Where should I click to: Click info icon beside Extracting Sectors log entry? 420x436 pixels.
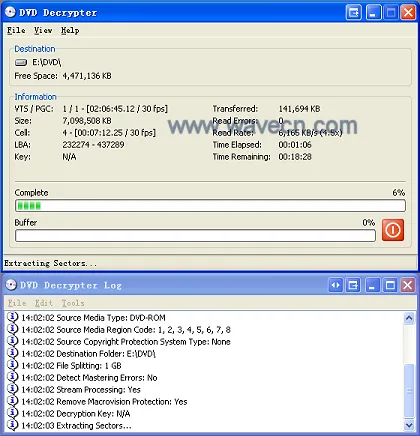coord(12,425)
